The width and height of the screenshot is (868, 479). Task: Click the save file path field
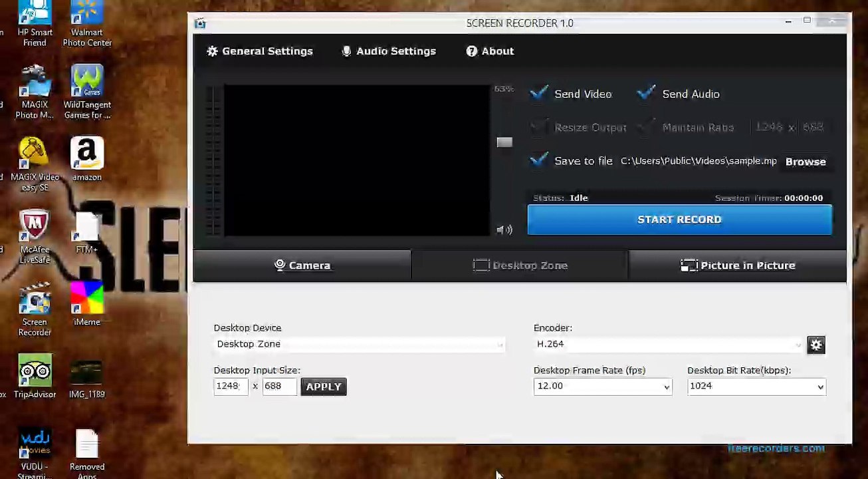[699, 161]
